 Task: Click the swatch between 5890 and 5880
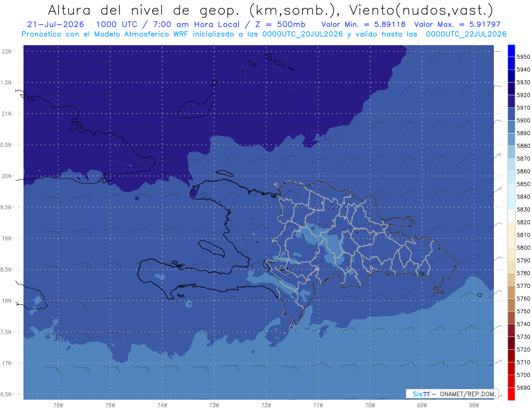click(511, 140)
